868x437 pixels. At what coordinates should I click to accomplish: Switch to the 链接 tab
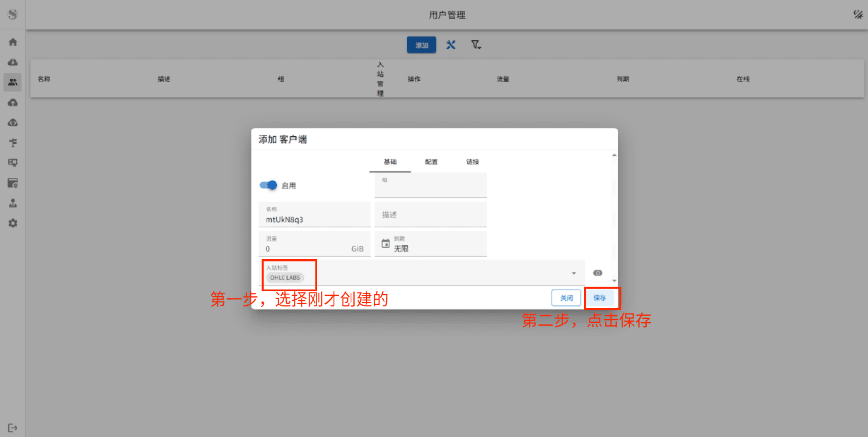click(x=472, y=162)
